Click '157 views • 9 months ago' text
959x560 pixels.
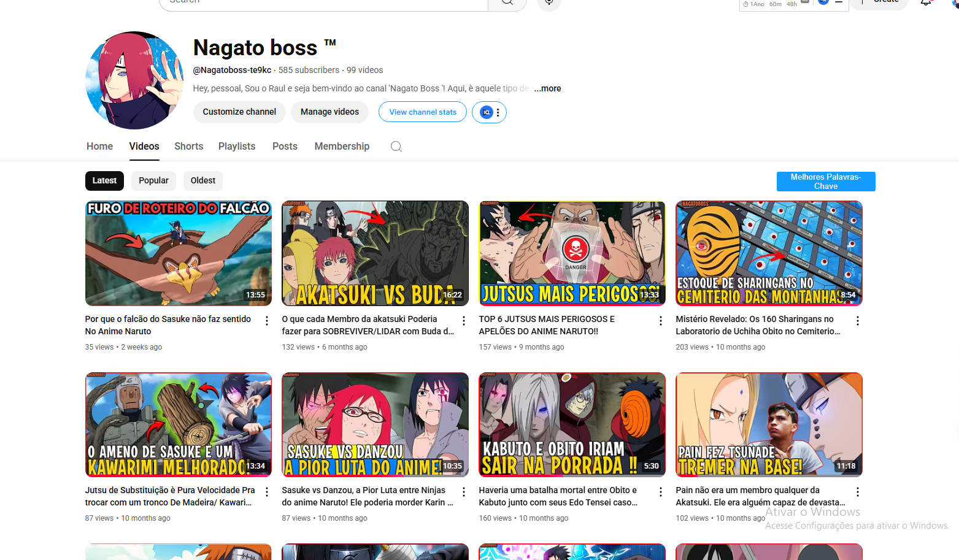[x=522, y=347]
